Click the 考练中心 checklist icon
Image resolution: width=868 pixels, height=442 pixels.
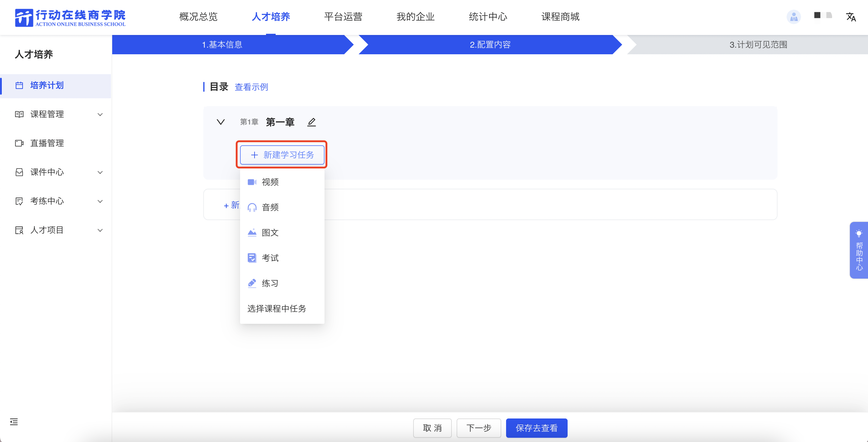(19, 201)
